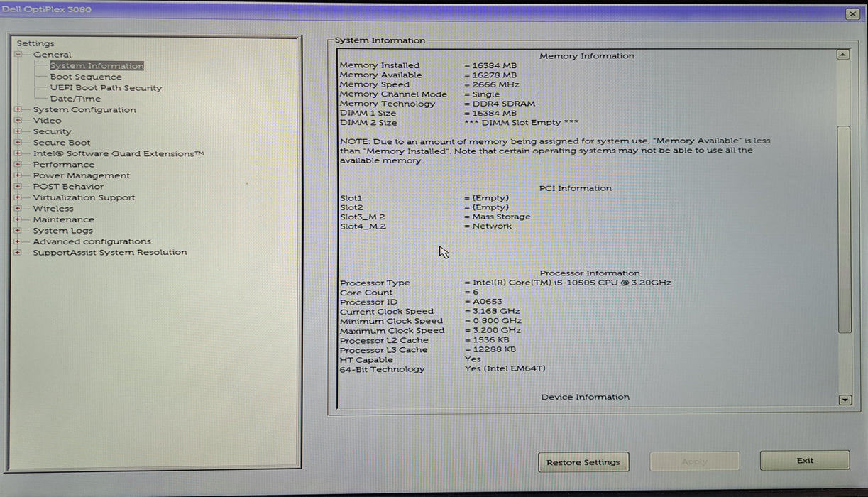
Task: Click the greyed-out Apply button
Action: [x=695, y=461]
